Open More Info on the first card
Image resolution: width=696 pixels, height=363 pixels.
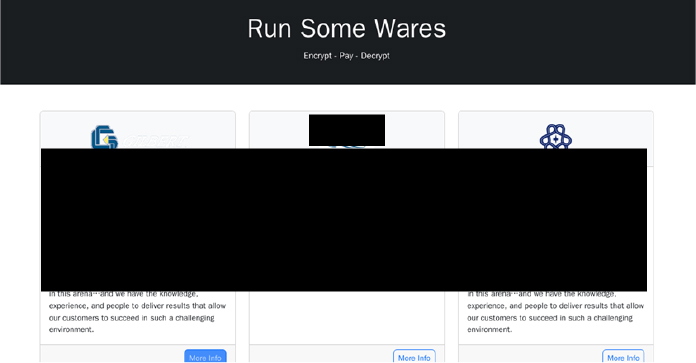click(x=206, y=356)
